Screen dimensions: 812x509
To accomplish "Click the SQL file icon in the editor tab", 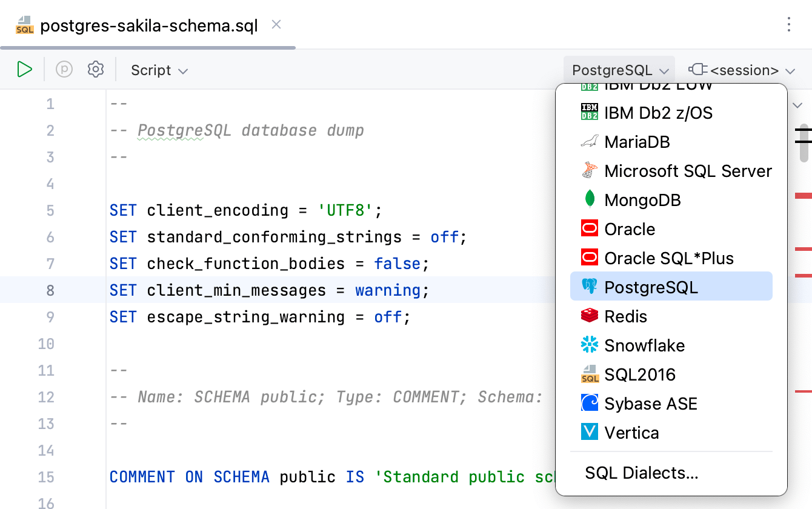I will tap(23, 25).
